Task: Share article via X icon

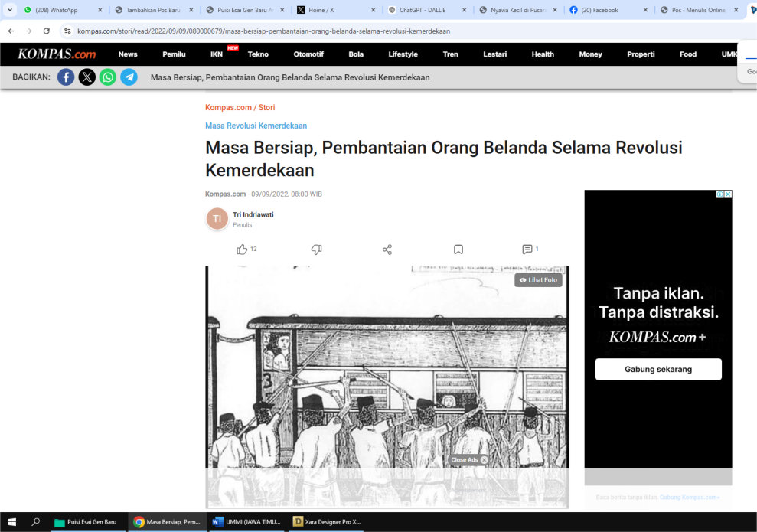Action: (87, 77)
